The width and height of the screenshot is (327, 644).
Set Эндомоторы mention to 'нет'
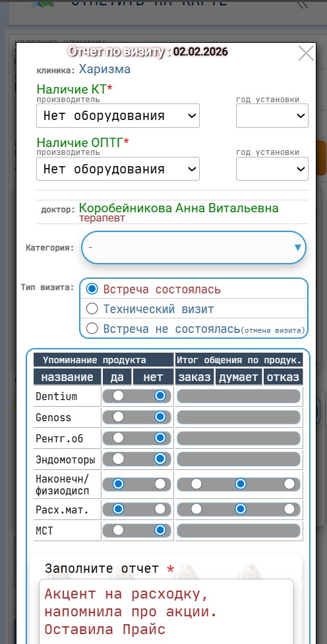160,458
